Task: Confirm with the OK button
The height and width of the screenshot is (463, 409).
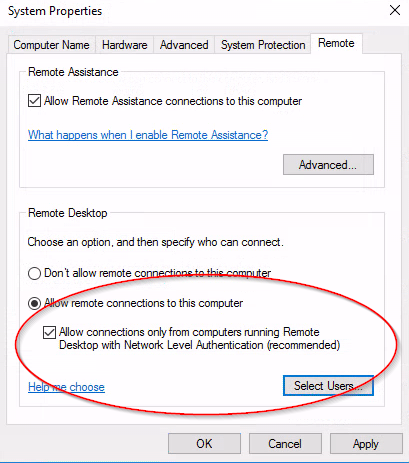Action: point(204,444)
